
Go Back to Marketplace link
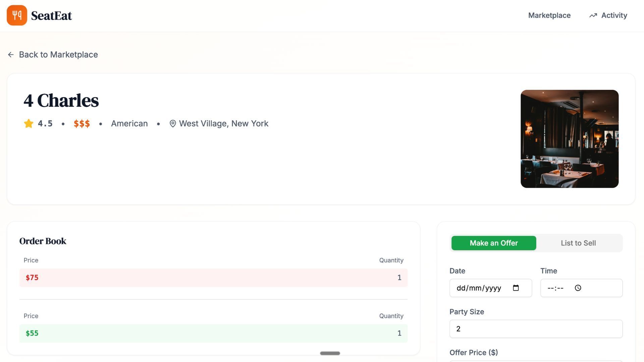point(58,55)
